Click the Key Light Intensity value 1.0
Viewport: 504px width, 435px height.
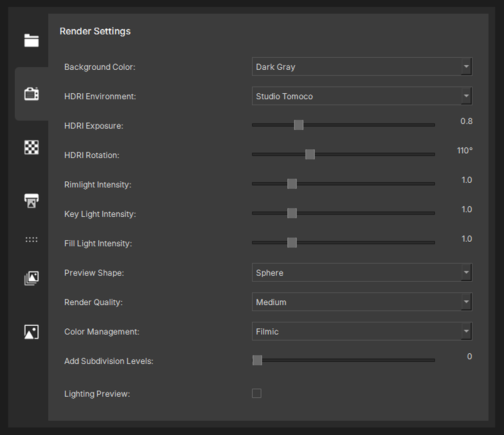tap(467, 209)
